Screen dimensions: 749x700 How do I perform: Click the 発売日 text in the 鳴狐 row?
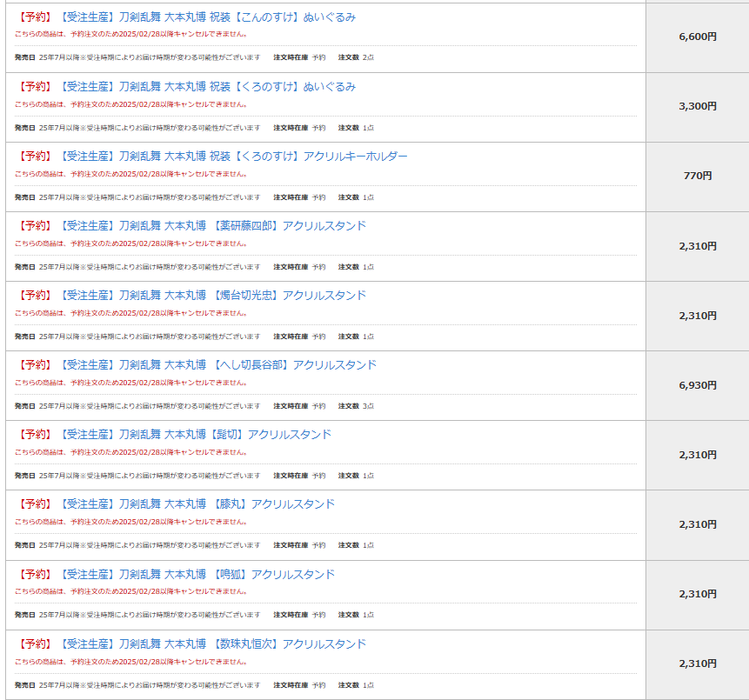point(137,615)
